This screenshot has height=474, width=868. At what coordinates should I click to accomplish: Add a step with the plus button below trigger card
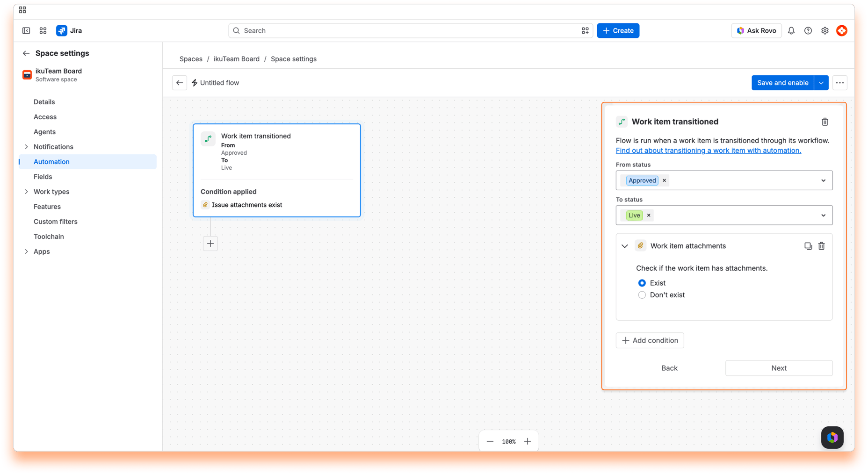210,244
